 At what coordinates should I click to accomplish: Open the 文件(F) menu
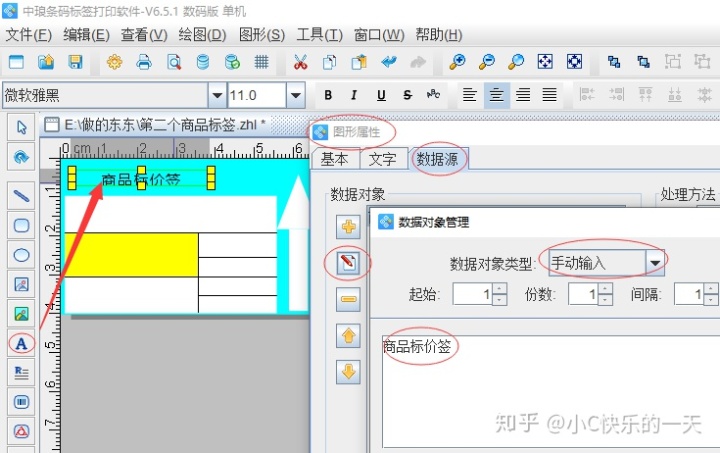(29, 35)
